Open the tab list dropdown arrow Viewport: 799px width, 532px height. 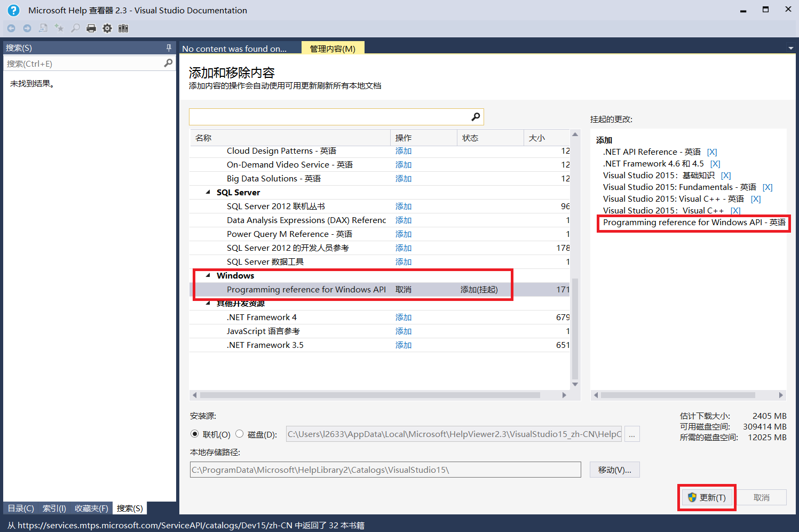coord(790,48)
